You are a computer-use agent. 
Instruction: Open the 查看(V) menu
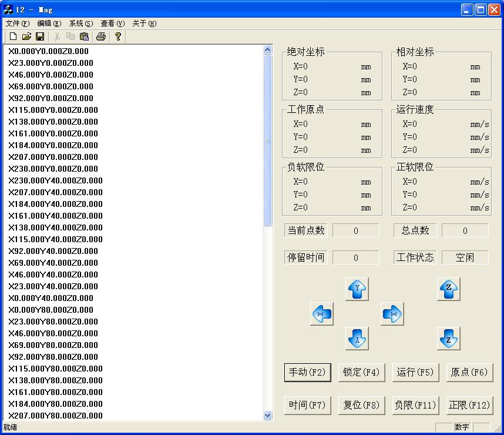[x=113, y=24]
